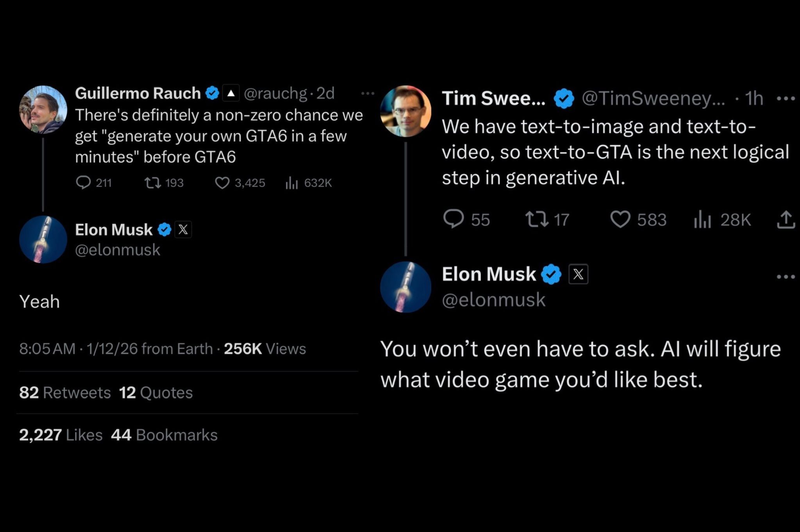Reply to Guillermo Rauch's GTA6 tweet

83,182
